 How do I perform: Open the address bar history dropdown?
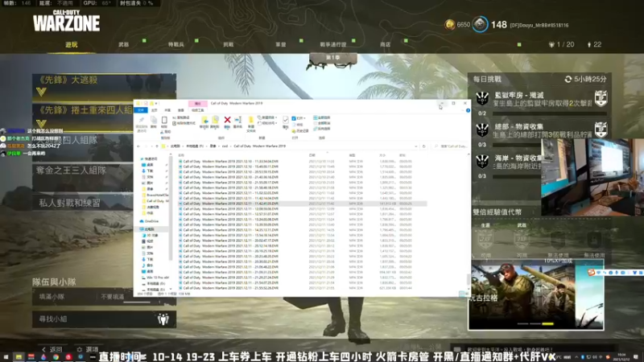416,146
